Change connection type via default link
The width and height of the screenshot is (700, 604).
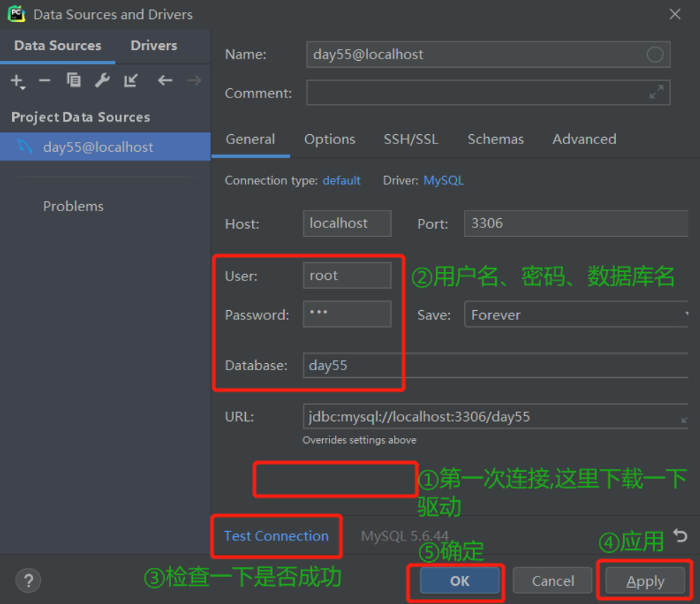[341, 180]
